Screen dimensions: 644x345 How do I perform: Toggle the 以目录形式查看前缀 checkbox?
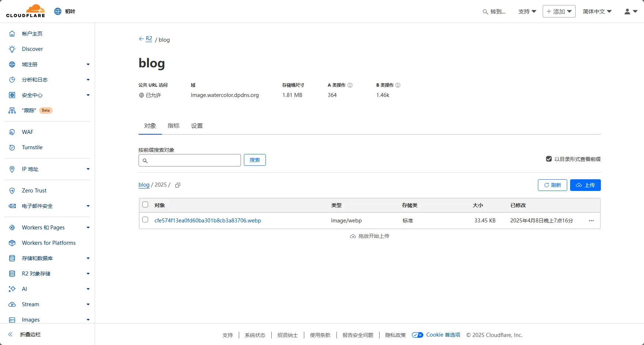[549, 159]
